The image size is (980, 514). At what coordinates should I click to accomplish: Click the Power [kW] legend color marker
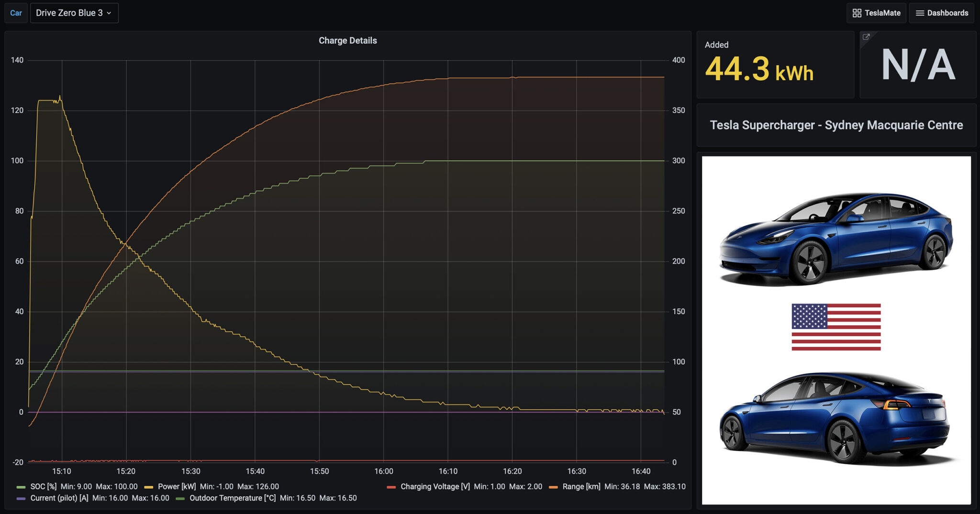coord(149,486)
